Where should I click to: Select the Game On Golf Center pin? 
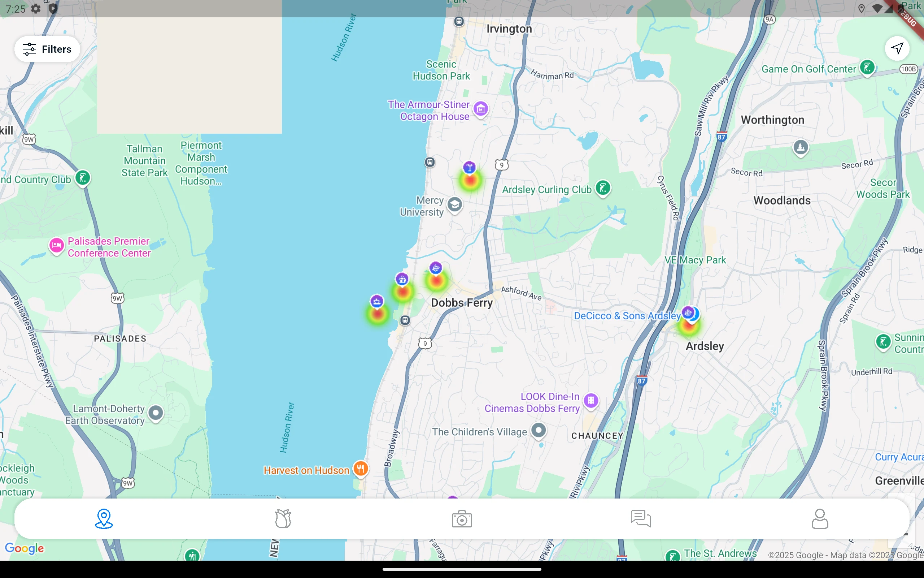(x=867, y=68)
